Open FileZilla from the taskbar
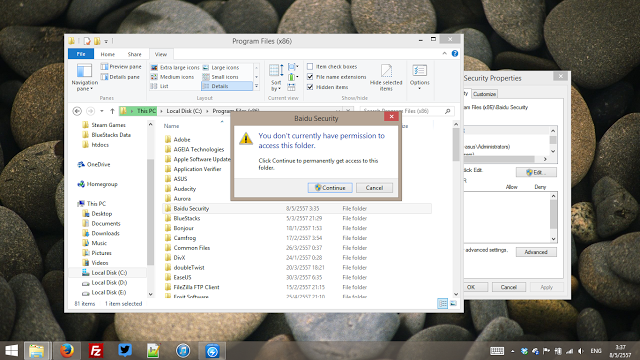 (96, 351)
